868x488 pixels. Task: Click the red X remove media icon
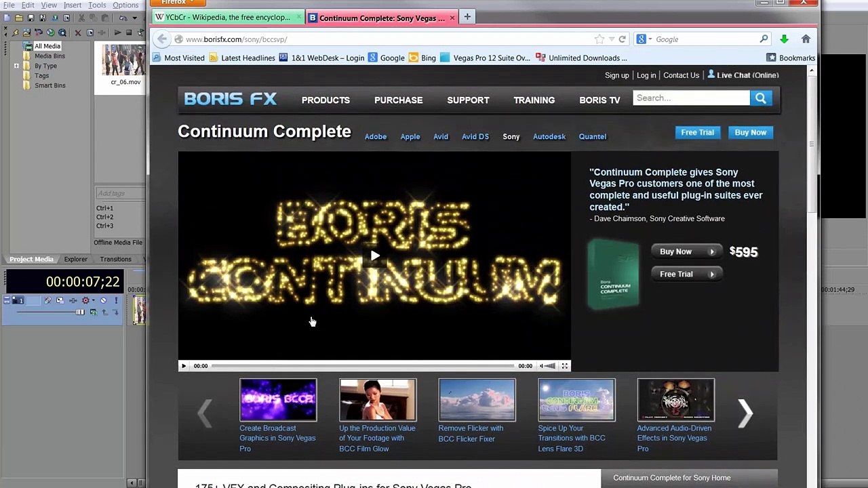[77, 33]
